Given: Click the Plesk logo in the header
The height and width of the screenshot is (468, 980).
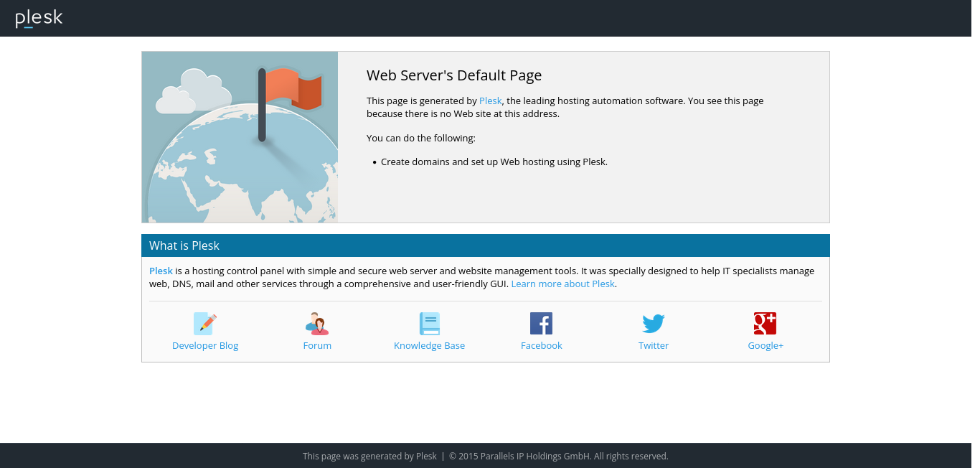Looking at the screenshot, I should tap(39, 18).
